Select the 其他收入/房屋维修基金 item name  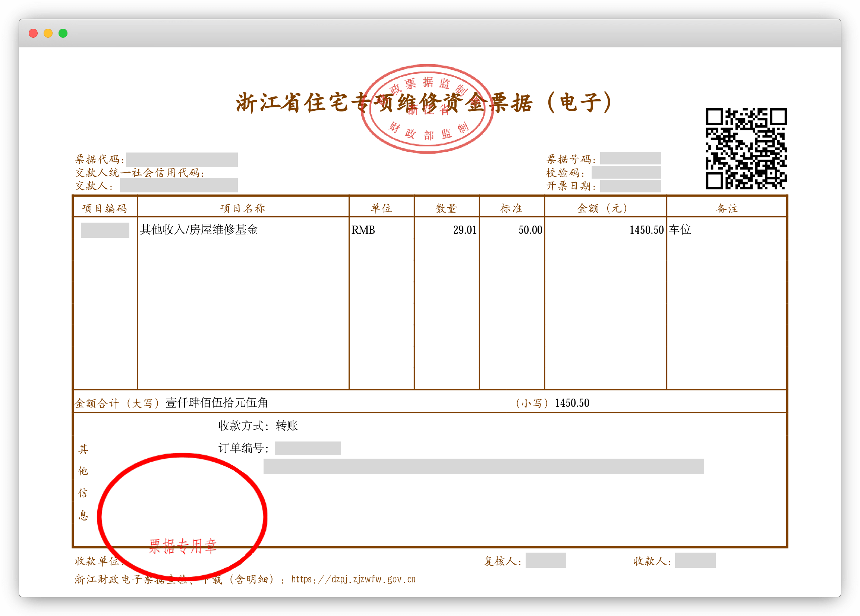click(199, 229)
